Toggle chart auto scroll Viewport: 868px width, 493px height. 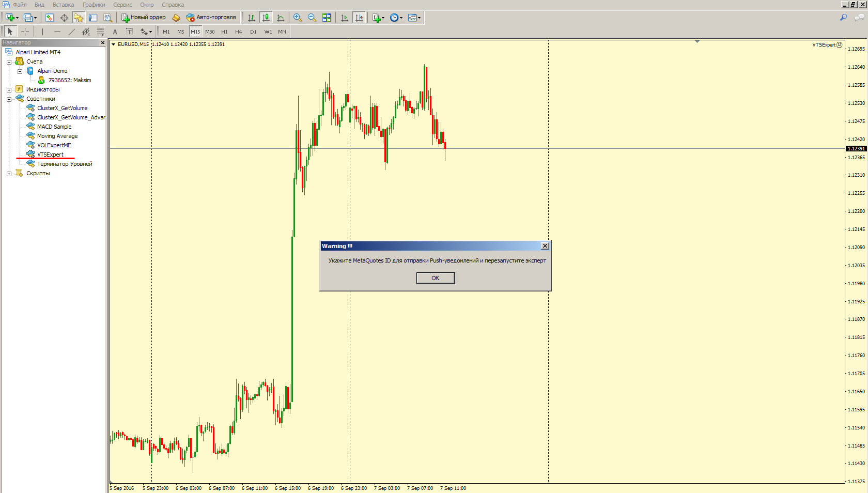click(x=345, y=18)
